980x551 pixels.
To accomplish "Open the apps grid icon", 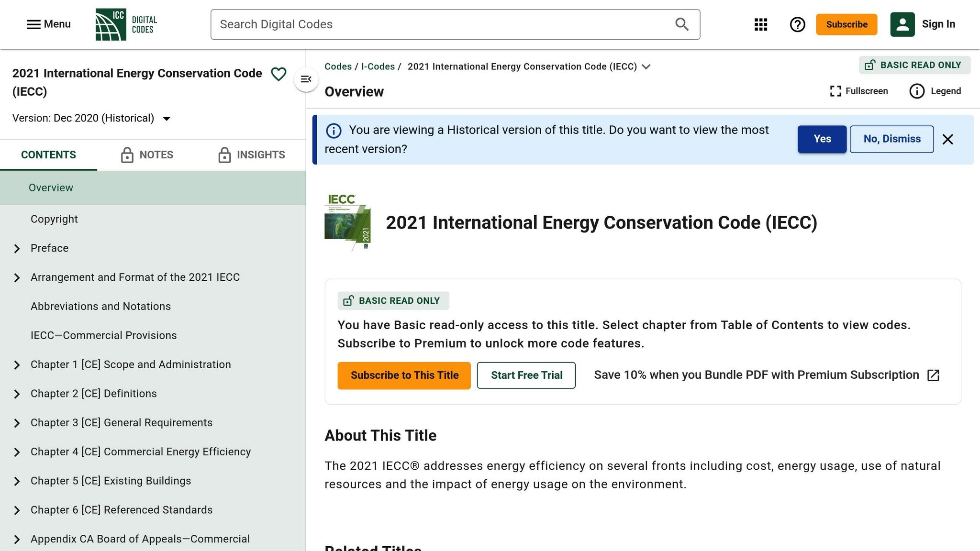I will point(760,24).
